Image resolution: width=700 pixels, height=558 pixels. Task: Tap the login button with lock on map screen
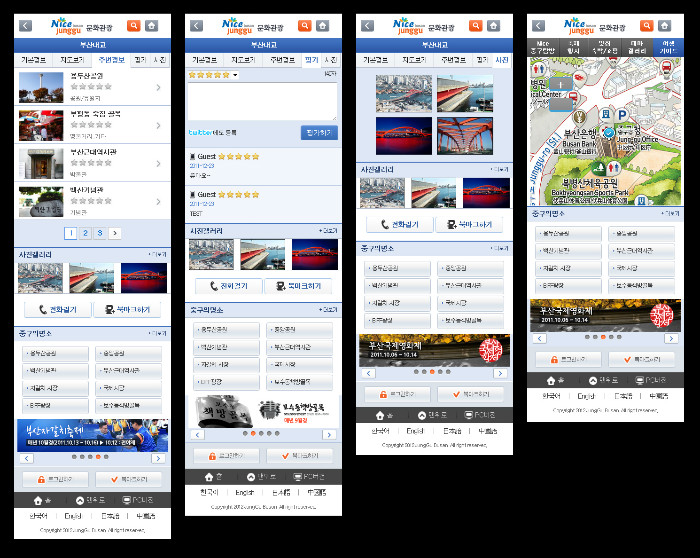(x=568, y=359)
